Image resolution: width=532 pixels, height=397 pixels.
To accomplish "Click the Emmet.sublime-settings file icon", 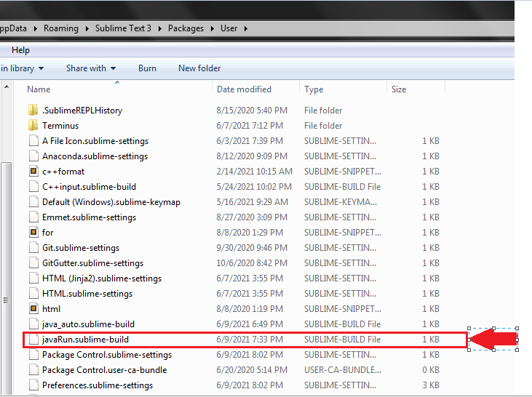I will tap(33, 217).
